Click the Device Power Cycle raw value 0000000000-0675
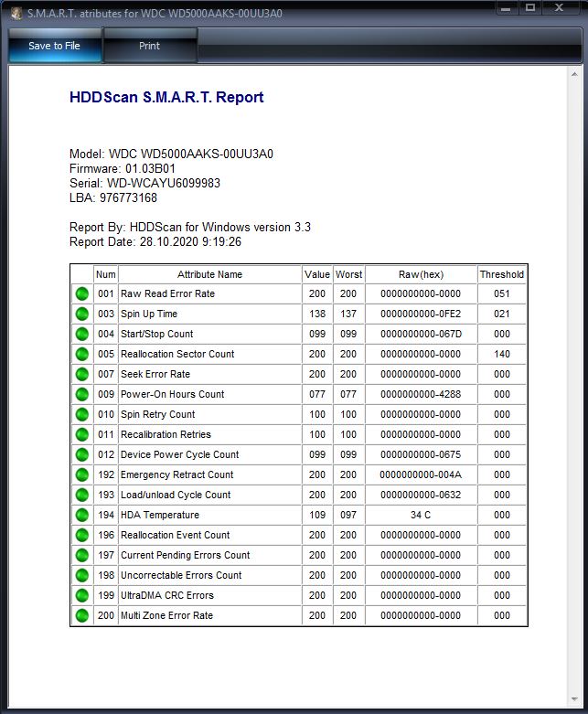This screenshot has width=588, height=714. (x=421, y=454)
